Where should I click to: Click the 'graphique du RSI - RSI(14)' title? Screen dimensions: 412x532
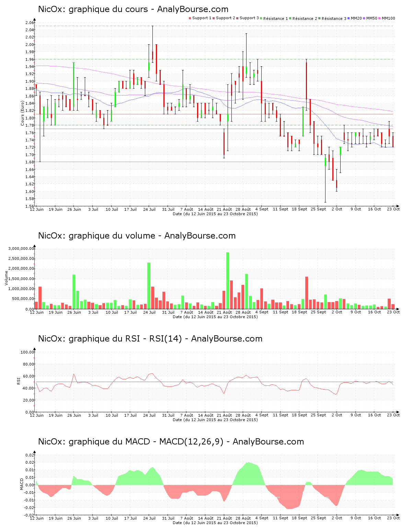pos(125,339)
